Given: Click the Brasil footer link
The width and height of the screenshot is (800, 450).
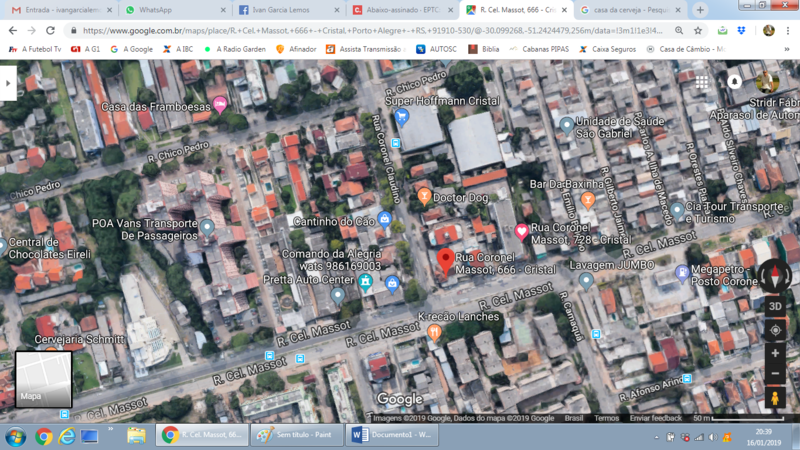Looking at the screenshot, I should pos(574,418).
